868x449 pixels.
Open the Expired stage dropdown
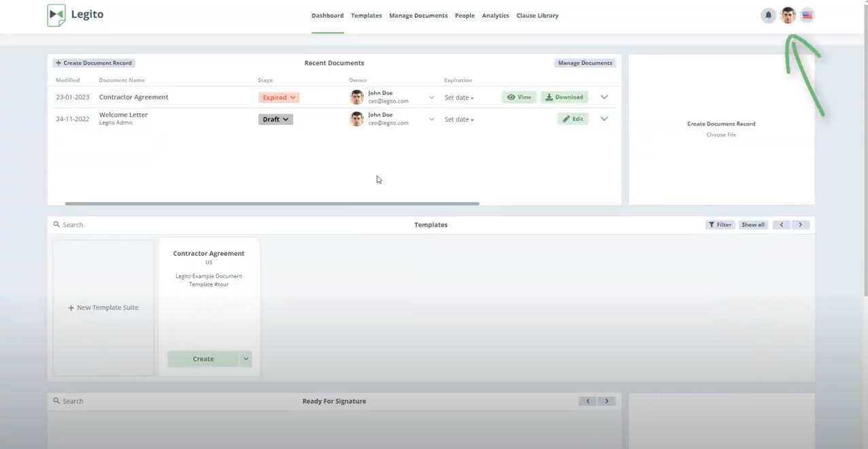pos(279,97)
